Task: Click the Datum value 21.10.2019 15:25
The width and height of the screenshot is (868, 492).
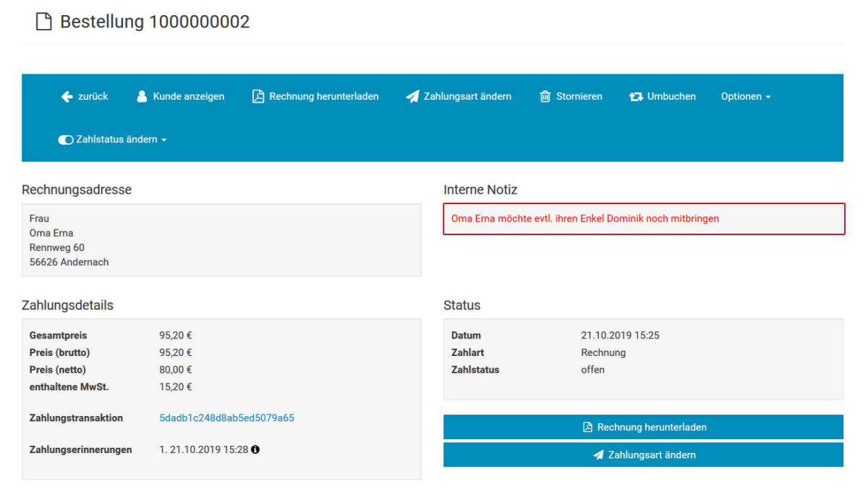Action: tap(621, 336)
